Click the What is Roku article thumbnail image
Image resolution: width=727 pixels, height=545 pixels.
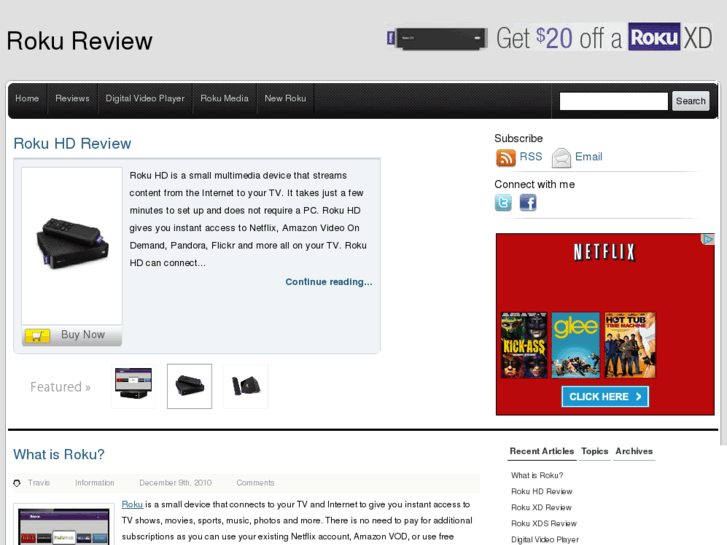tap(64, 525)
